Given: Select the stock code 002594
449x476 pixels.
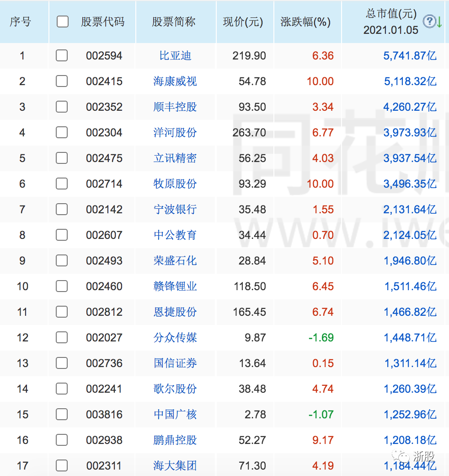Looking at the screenshot, I should pyautogui.click(x=104, y=55).
